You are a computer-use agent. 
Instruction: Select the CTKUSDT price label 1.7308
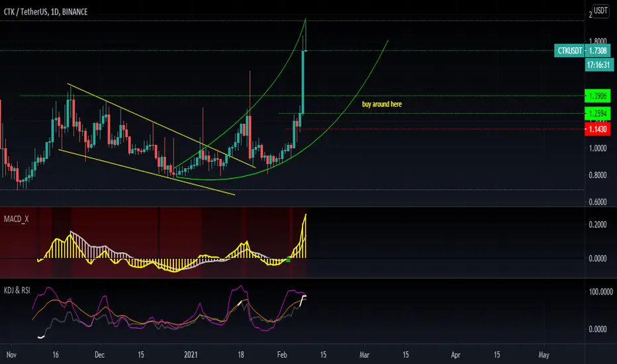583,51
